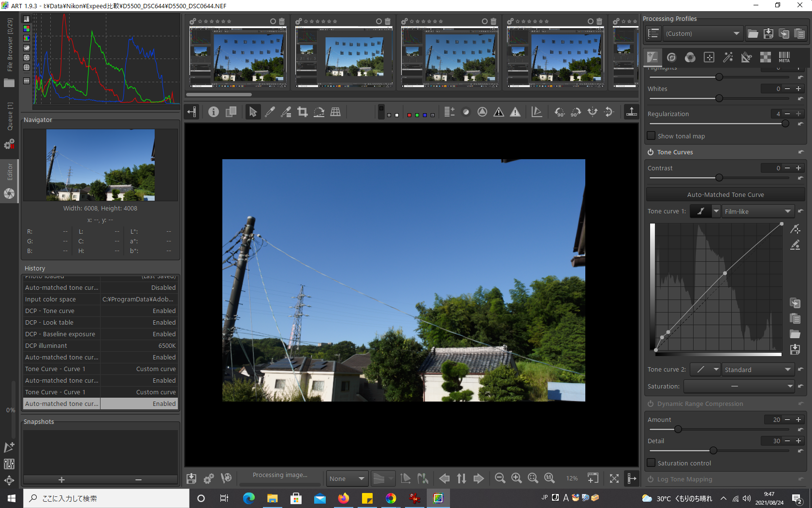
Task: Select the crop tool in the editor toolbar
Action: [303, 112]
